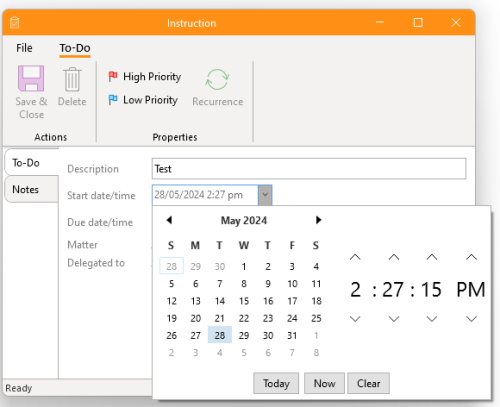Screen dimensions: 500x407
Task: Decrease the minutes with down chevron
Action: click(394, 319)
